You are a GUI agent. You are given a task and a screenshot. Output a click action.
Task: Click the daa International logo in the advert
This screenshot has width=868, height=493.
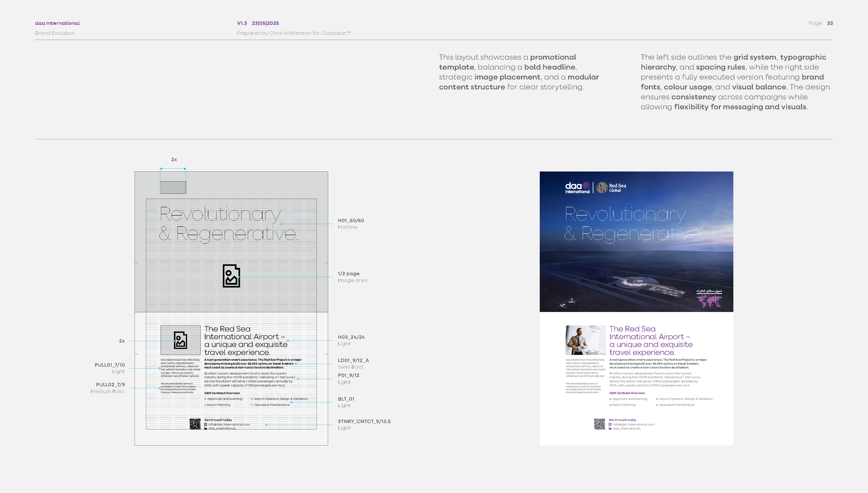(577, 188)
